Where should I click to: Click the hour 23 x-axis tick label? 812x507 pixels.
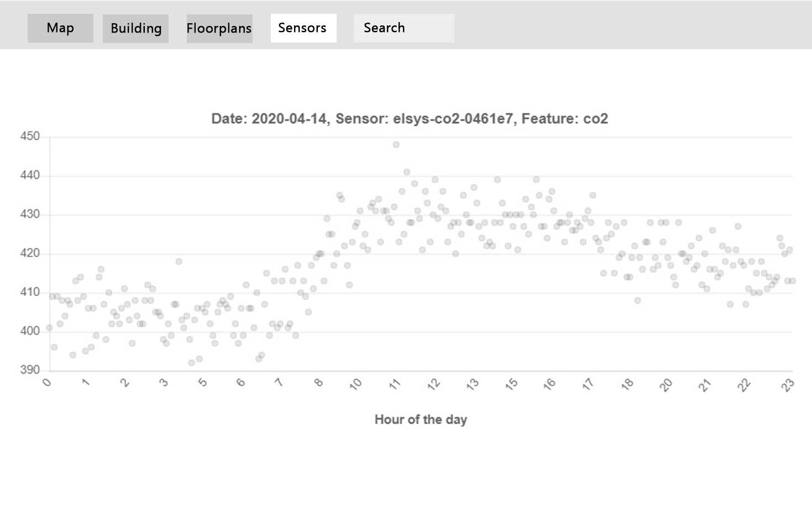click(x=788, y=384)
